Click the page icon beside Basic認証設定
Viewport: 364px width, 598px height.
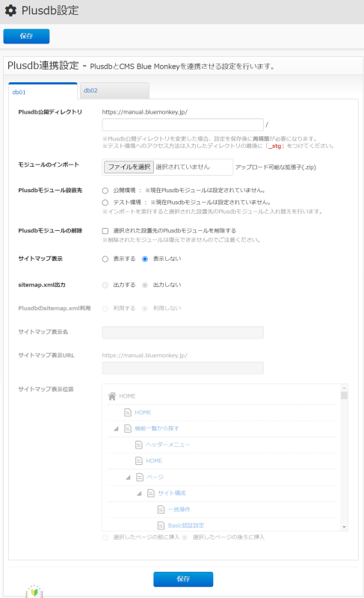(x=161, y=525)
